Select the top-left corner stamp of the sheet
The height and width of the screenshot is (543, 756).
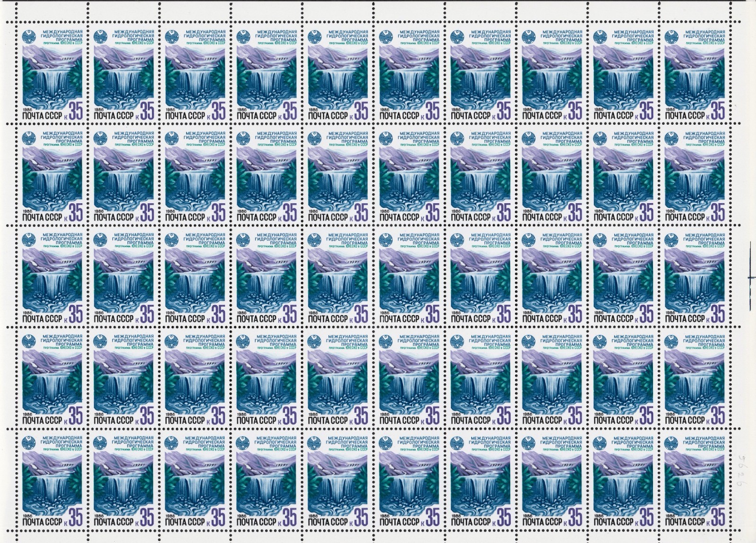pos(53,74)
